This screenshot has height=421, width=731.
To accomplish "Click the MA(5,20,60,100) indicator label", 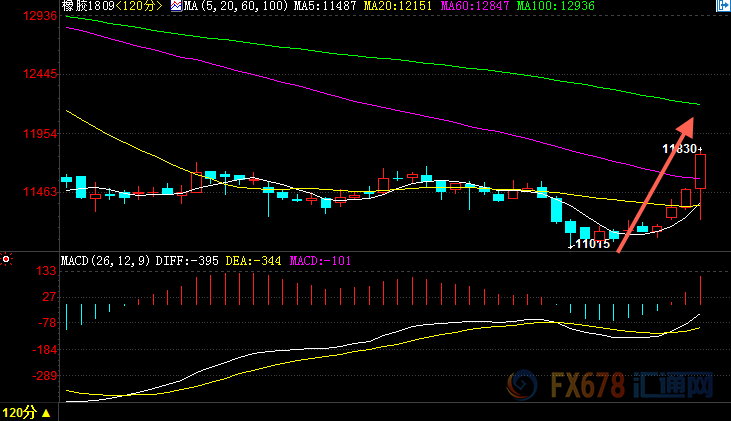I will coord(236,6).
